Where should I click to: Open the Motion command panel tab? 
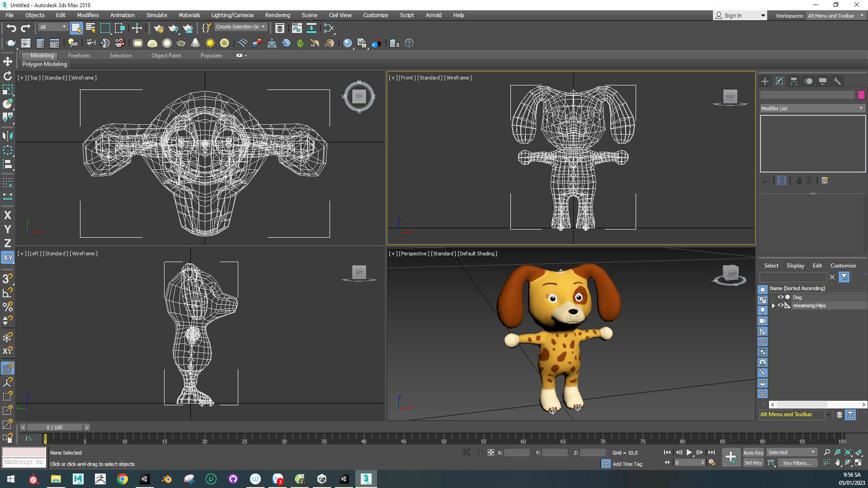[x=808, y=81]
